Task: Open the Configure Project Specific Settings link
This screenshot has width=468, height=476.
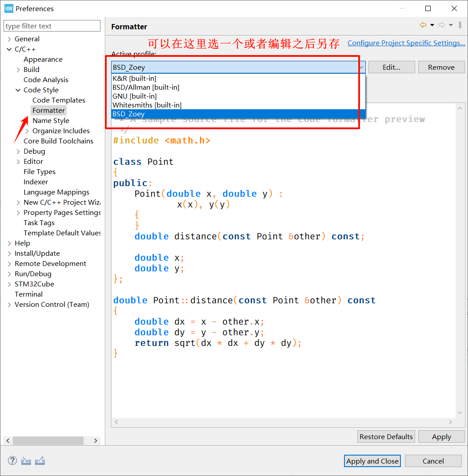Action: (406, 43)
